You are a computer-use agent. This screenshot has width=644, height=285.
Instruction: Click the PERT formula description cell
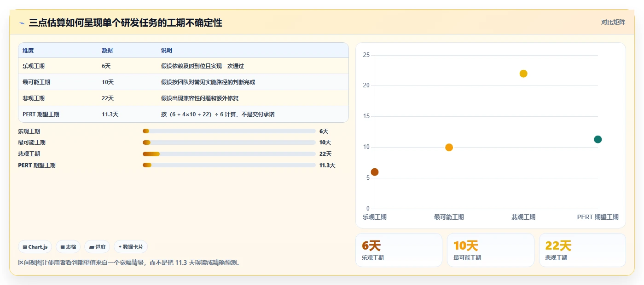tap(218, 114)
